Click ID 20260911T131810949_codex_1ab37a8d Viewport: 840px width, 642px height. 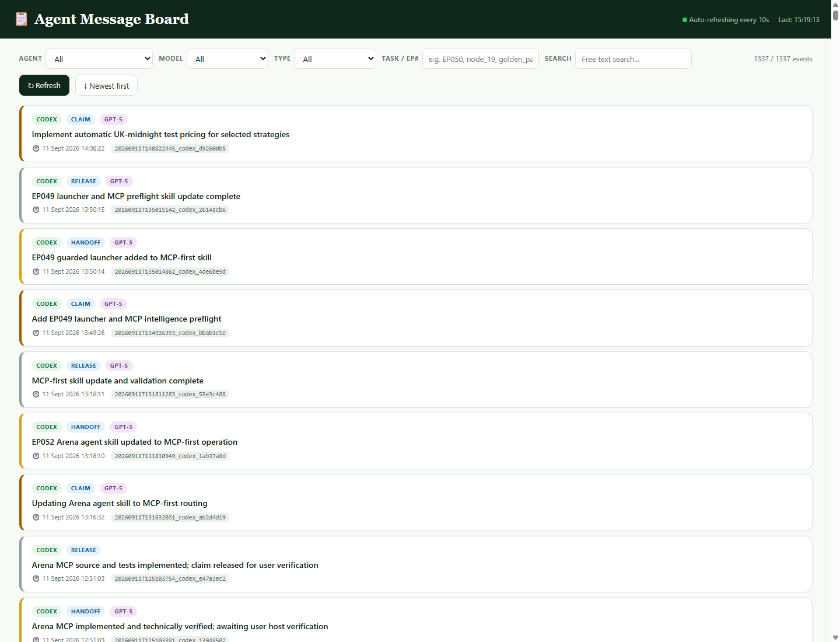(x=170, y=456)
